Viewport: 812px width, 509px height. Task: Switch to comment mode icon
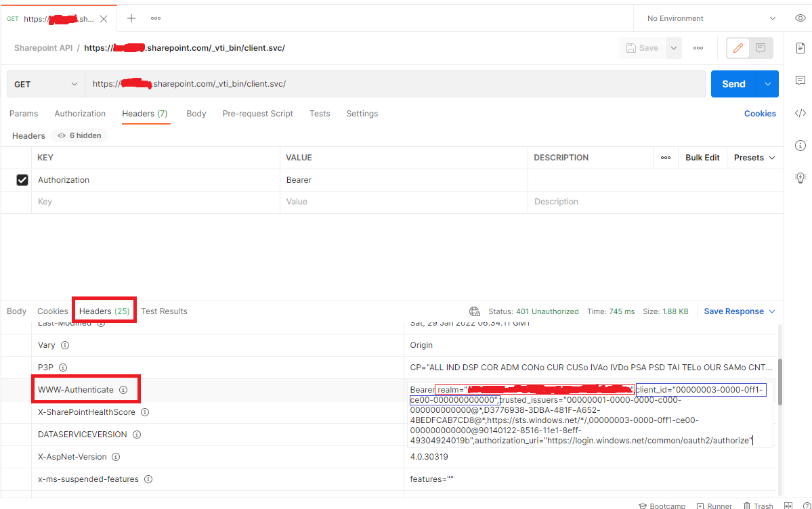761,47
